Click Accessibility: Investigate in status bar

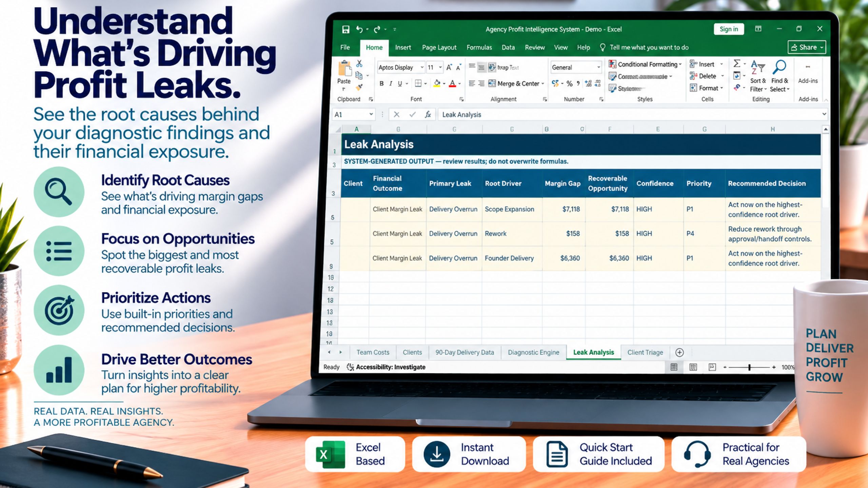coord(386,367)
